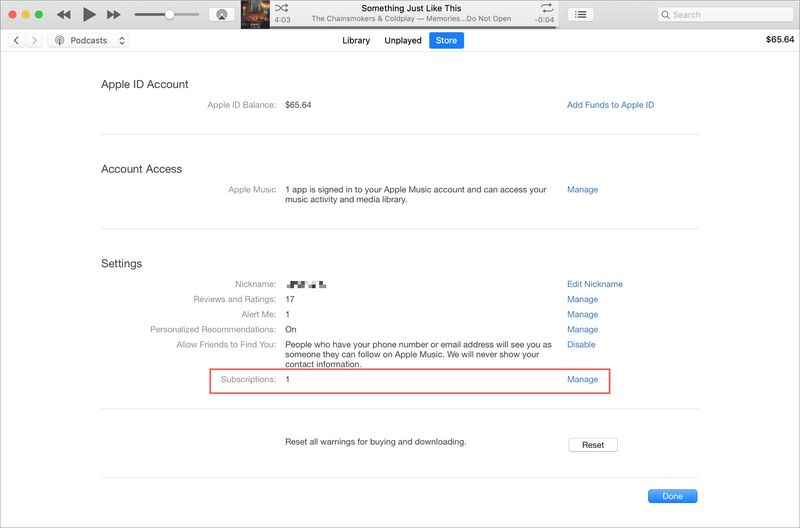The width and height of the screenshot is (800, 528).
Task: Click the Account Access heading
Action: click(141, 169)
